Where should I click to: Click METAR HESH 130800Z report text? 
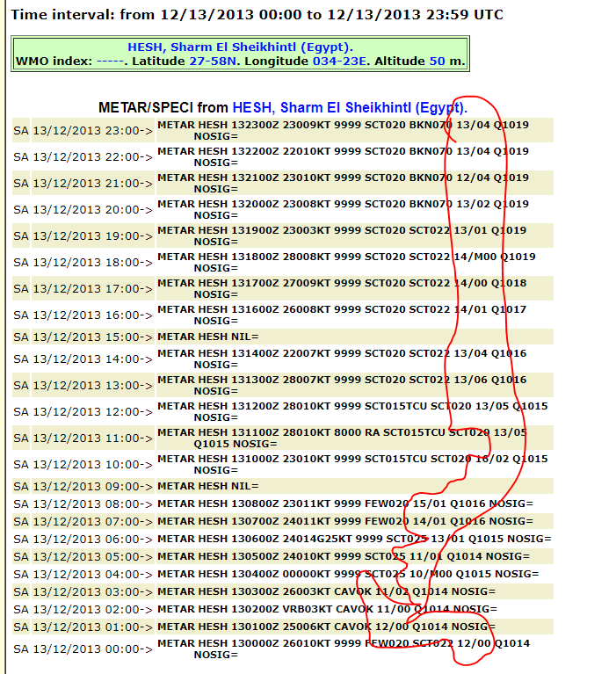pos(344,504)
